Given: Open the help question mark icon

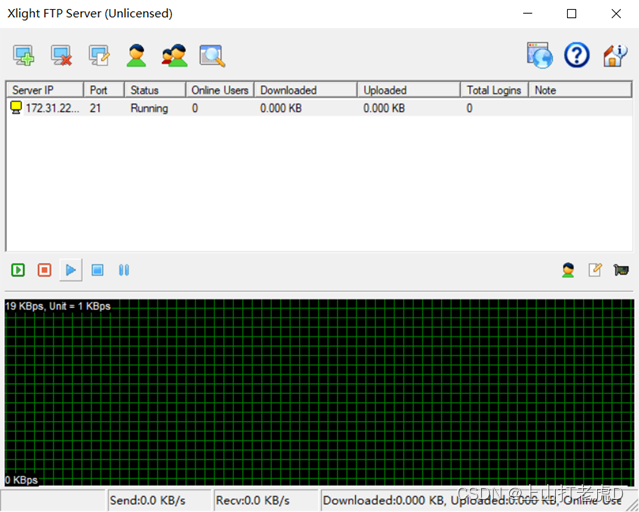Looking at the screenshot, I should tap(577, 56).
